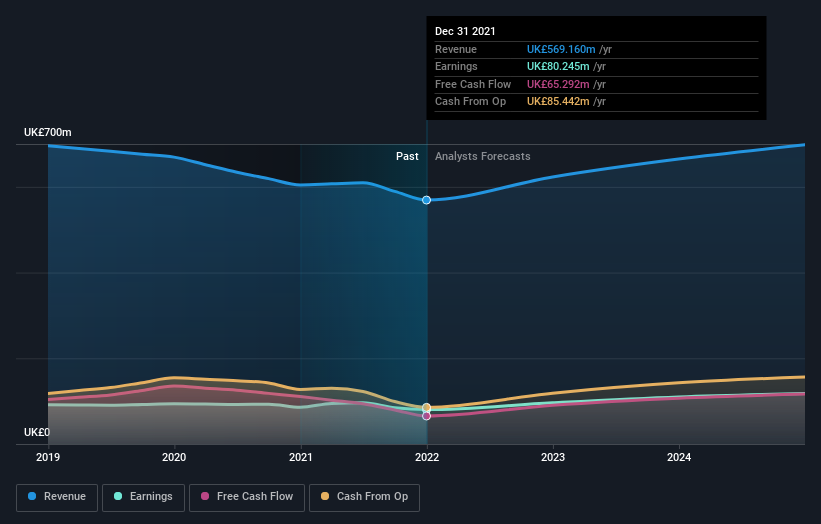Select the blue Revenue data point at 2022
The width and height of the screenshot is (821, 524).
pos(427,200)
